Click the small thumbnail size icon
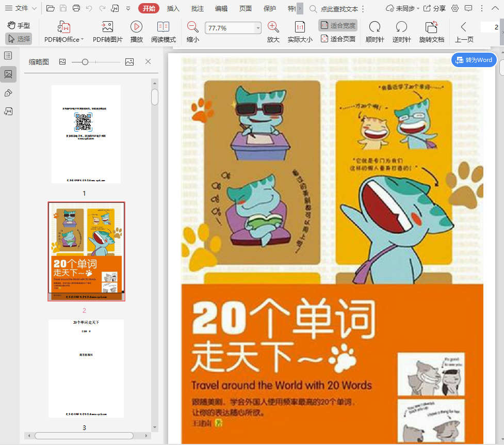 click(x=62, y=62)
